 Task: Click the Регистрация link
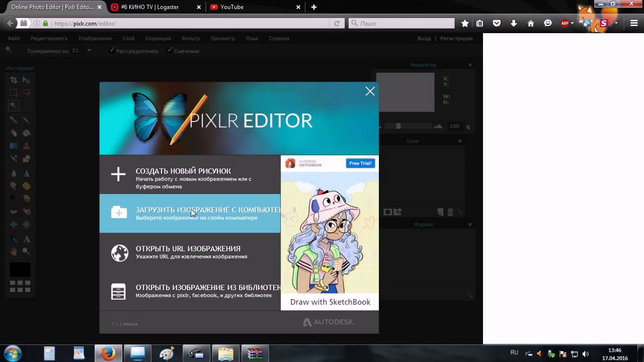[x=456, y=38]
